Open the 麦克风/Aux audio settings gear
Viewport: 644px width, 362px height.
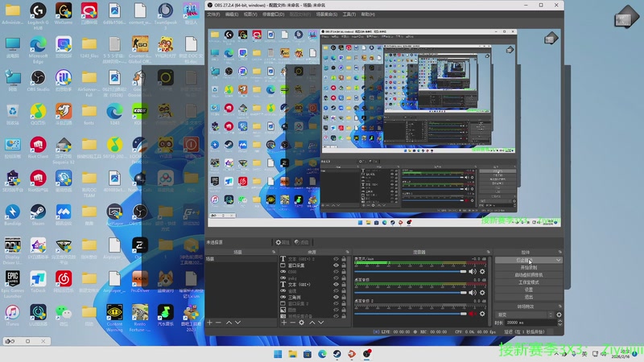point(482,272)
